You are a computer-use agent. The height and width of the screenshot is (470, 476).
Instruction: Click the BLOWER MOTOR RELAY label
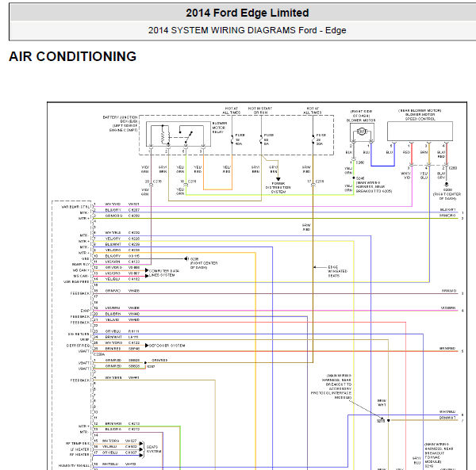(x=219, y=128)
